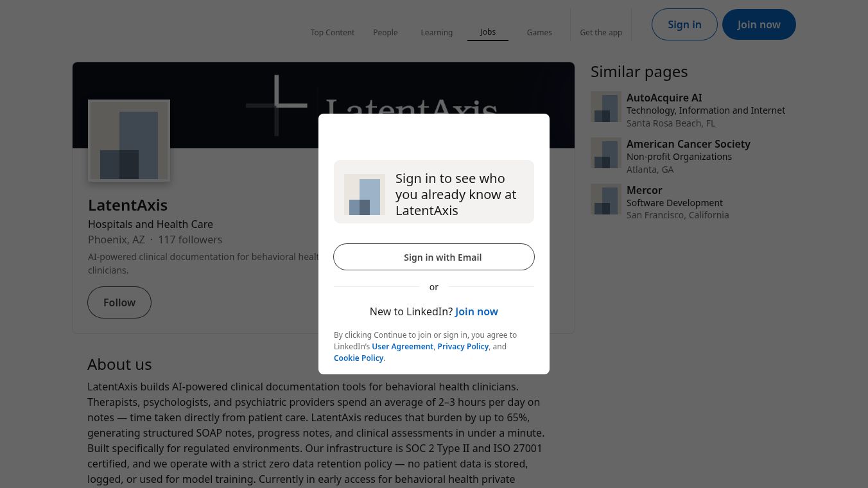
Task: Click the blue Join now header button
Action: tap(759, 24)
